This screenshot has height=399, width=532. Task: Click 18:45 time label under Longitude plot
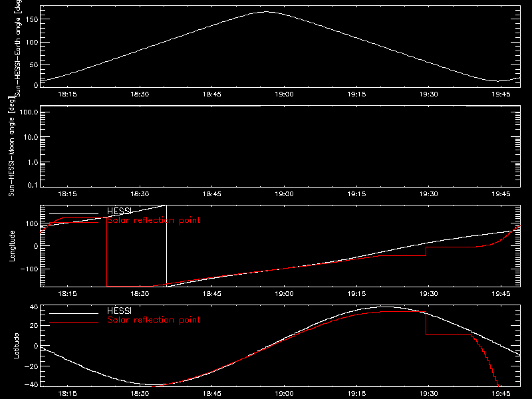(x=211, y=293)
